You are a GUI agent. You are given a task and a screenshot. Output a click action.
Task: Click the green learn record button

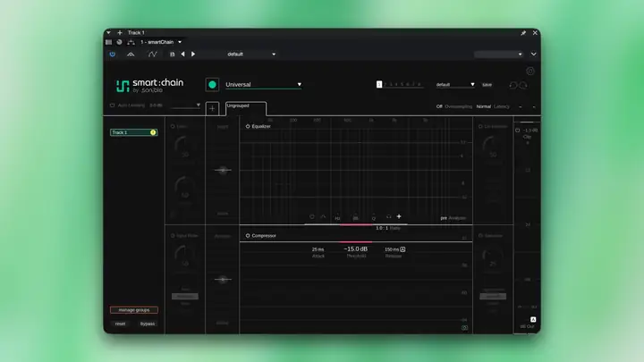click(212, 85)
